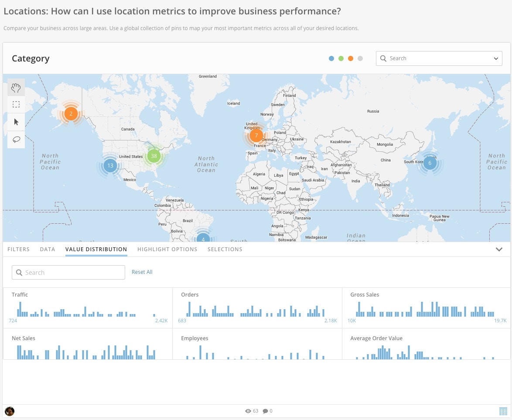Open the HIGHLIGHT OPTIONS tab
The image size is (512, 420).
pos(167,249)
